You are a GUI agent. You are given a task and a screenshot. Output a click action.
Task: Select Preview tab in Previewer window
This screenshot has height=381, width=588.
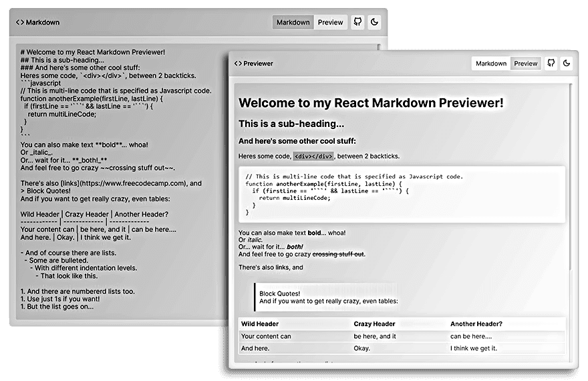point(525,63)
